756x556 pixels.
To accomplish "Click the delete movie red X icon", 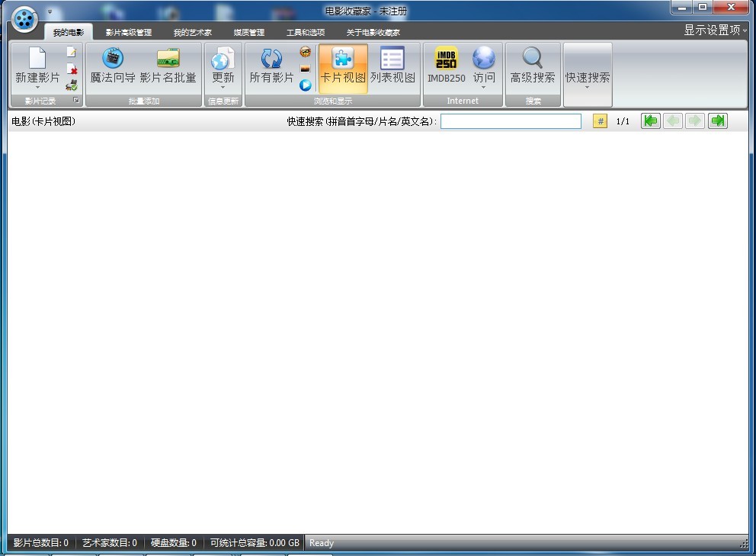I will [x=72, y=69].
